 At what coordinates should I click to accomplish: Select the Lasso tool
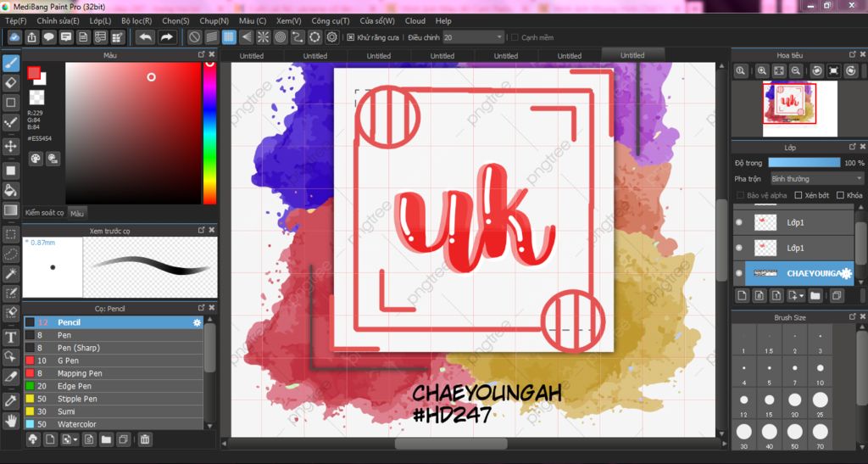click(10, 254)
